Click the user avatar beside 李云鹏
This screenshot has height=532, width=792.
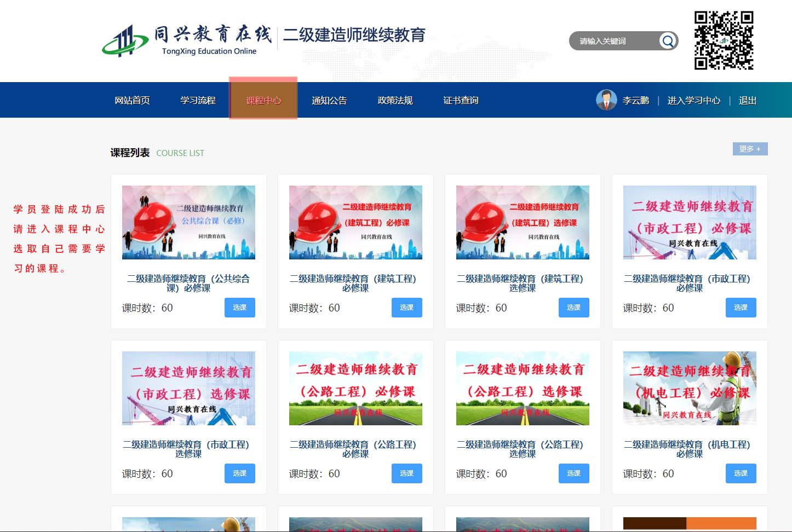click(x=606, y=100)
